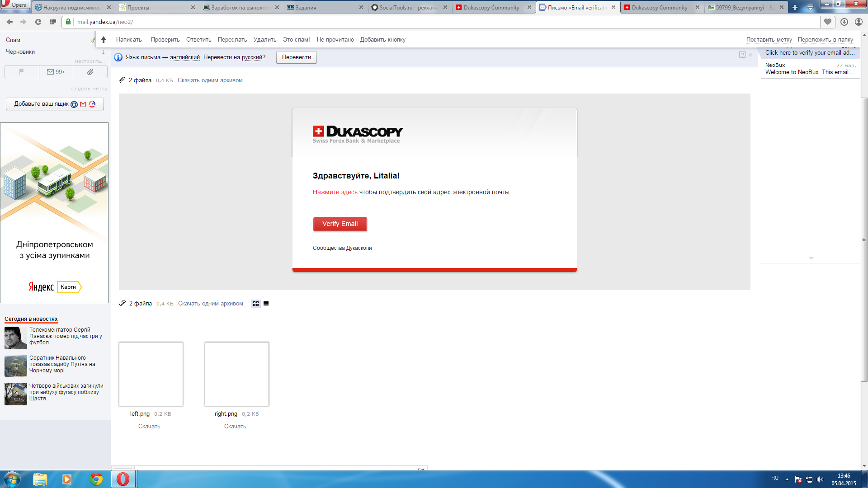Dismiss the translation bar
The width and height of the screenshot is (868, 488).
(x=750, y=55)
